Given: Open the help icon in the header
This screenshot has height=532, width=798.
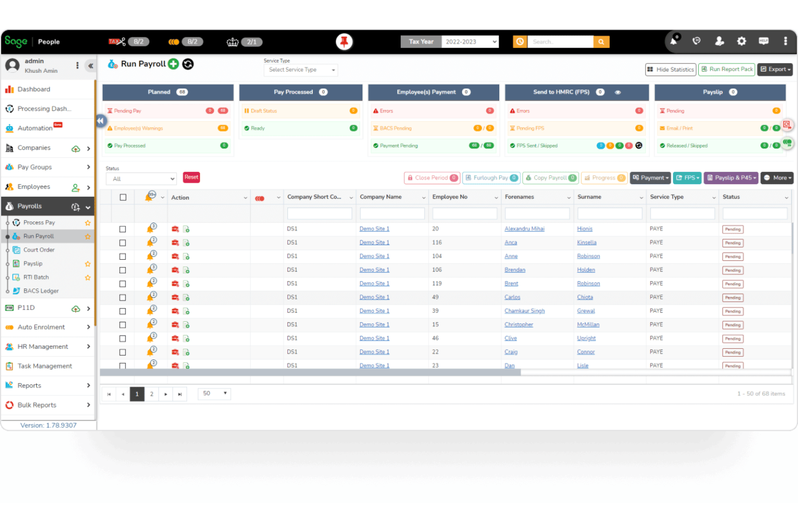Looking at the screenshot, I should pyautogui.click(x=763, y=41).
